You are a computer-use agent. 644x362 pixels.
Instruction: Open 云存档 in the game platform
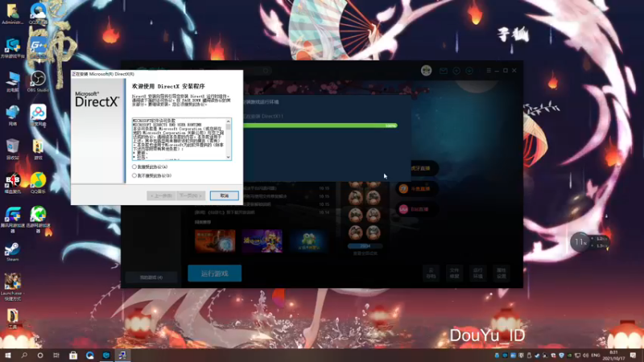[x=431, y=273]
